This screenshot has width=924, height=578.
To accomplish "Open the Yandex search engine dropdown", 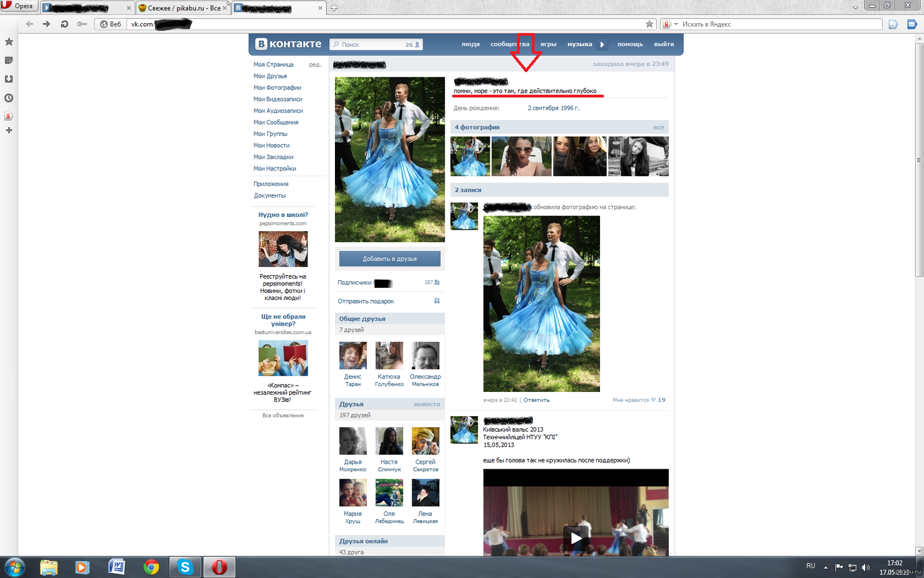I will tap(676, 24).
